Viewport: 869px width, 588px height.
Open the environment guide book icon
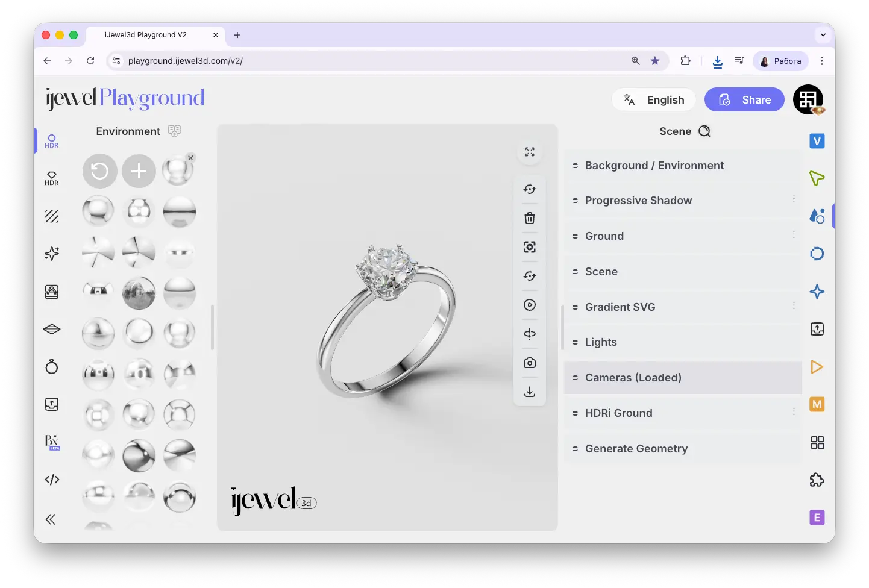[x=174, y=131]
